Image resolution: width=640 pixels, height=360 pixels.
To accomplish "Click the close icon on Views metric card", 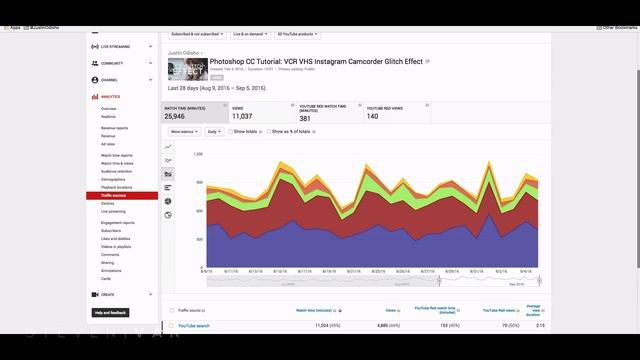I will (292, 105).
